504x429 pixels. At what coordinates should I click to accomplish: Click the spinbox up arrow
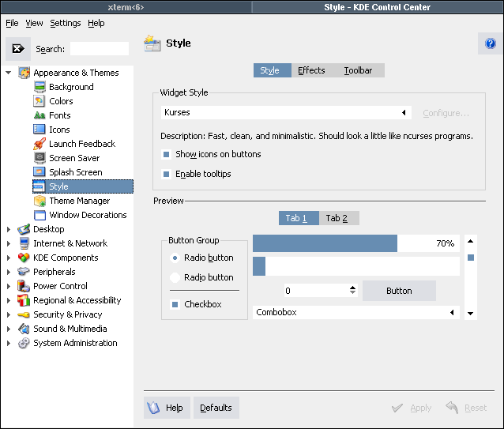tap(352, 288)
